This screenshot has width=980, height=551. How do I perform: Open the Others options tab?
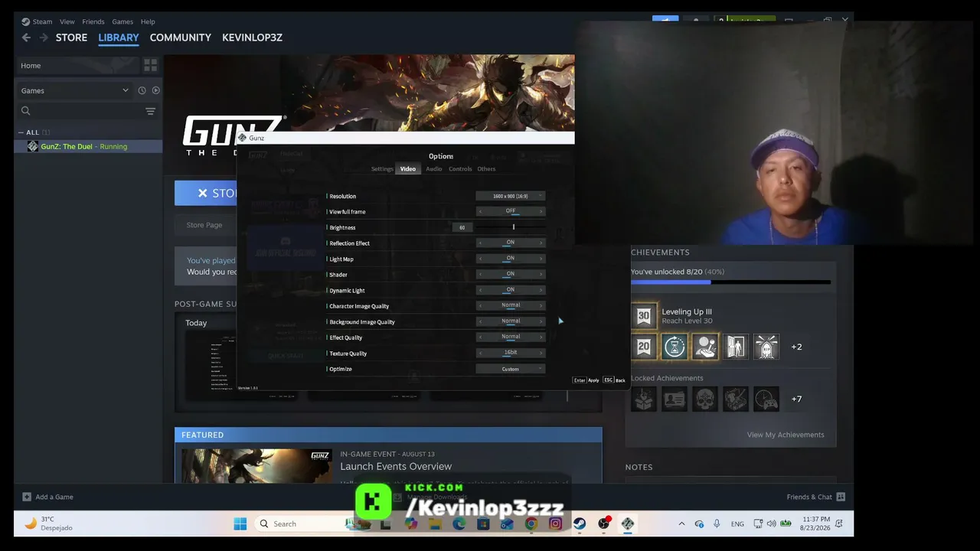pos(486,169)
